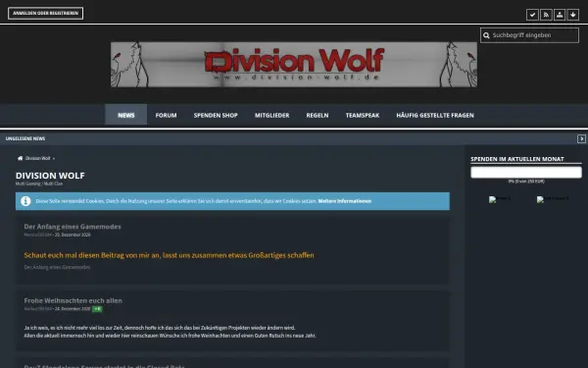This screenshot has width=588, height=368.
Task: Click Division Wolf breadcrumb link
Action: (37, 158)
